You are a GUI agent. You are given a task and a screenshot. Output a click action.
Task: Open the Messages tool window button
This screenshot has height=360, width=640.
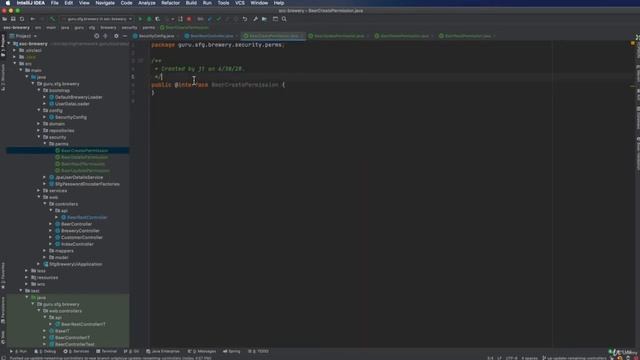(202, 351)
